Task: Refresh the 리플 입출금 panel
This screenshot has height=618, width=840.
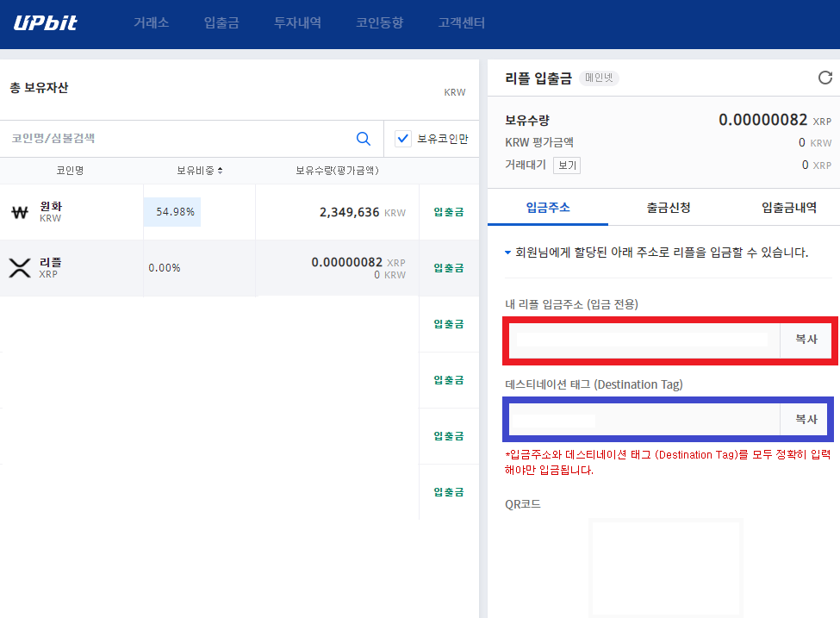Action: click(x=825, y=78)
